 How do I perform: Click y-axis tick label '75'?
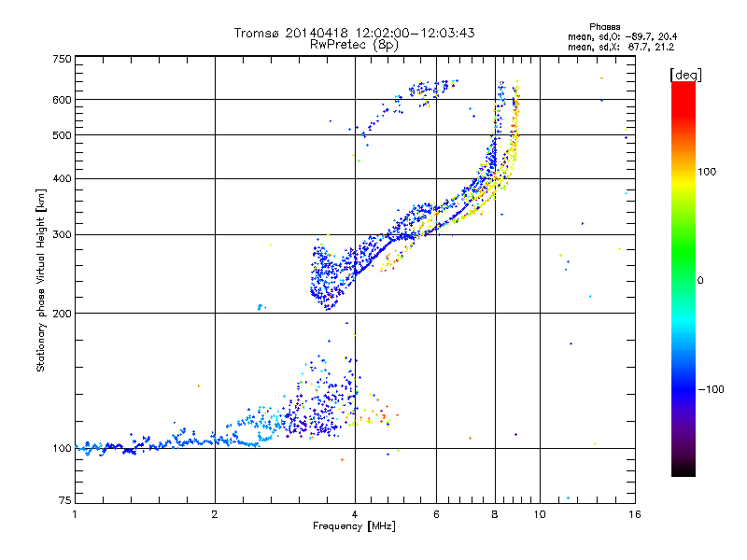point(65,500)
